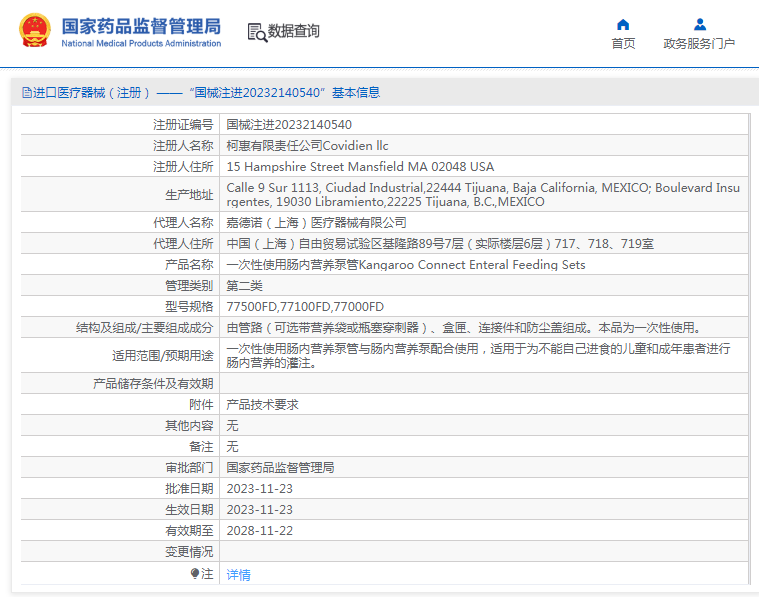Screen dimensions: 759x597
Task: Click the 备注 row label
Action: point(201,446)
